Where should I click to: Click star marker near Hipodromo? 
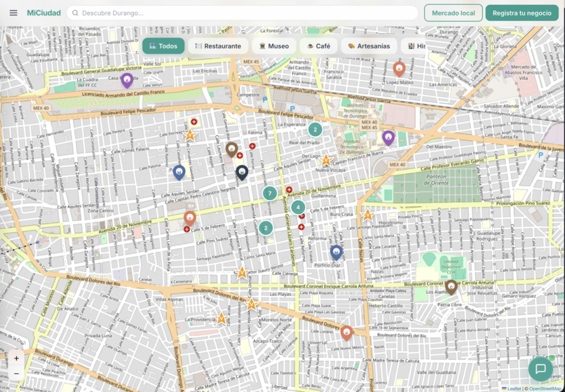tap(367, 215)
